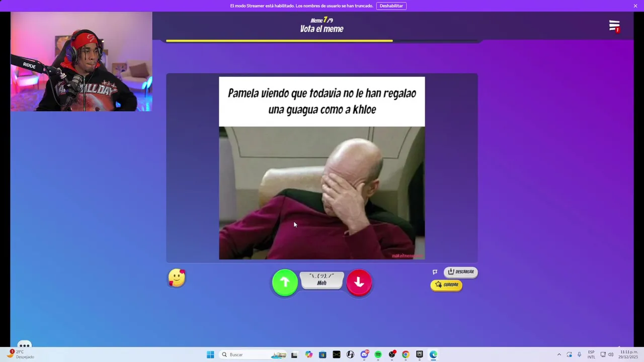Open the emoji reaction picker

(177, 278)
